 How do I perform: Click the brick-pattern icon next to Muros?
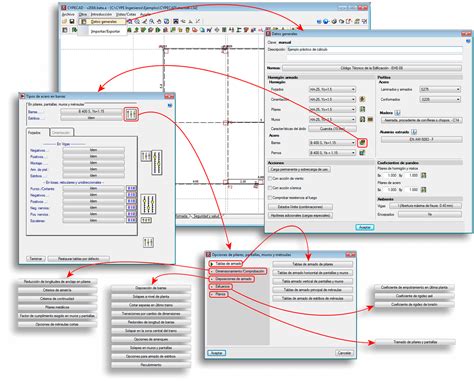370,119
